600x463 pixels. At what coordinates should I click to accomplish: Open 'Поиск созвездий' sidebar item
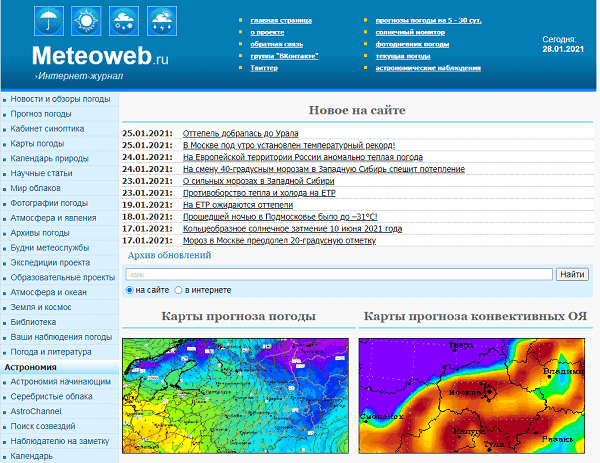[42, 426]
